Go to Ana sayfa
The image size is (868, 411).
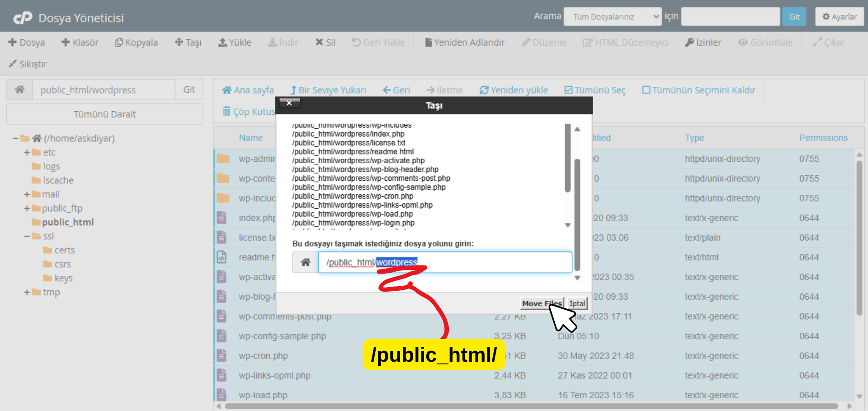(248, 90)
